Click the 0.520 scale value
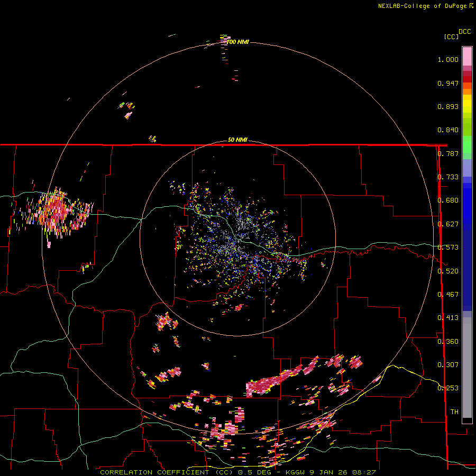 448,271
